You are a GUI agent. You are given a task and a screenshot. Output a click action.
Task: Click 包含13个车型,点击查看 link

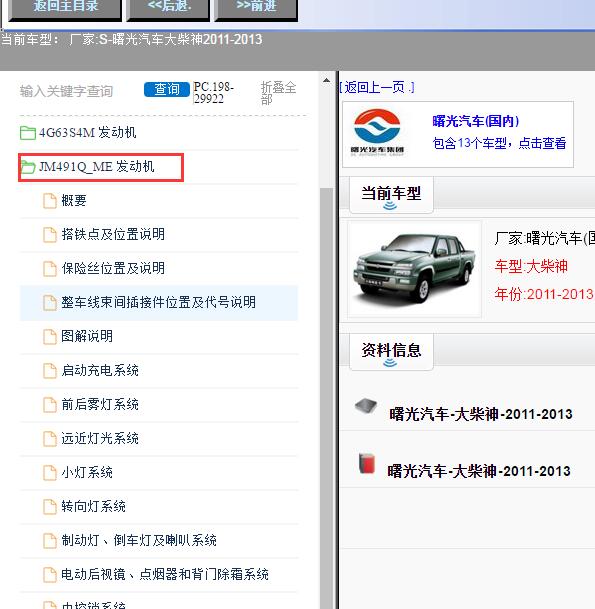[499, 143]
